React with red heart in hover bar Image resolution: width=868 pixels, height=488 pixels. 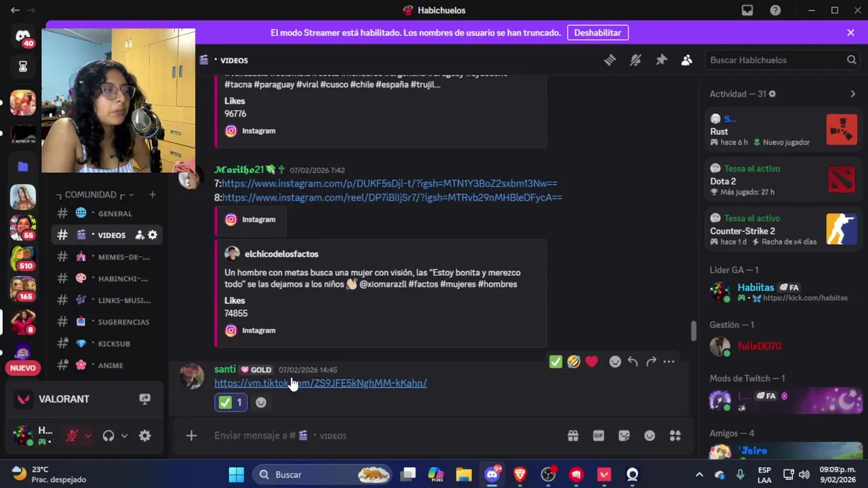[591, 362]
